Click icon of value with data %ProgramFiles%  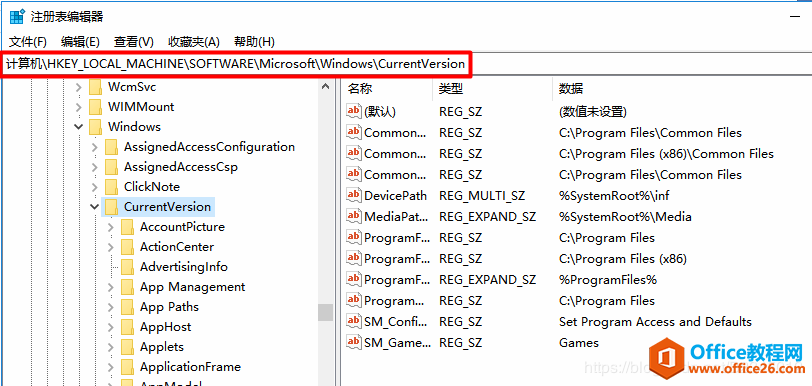pyautogui.click(x=354, y=279)
